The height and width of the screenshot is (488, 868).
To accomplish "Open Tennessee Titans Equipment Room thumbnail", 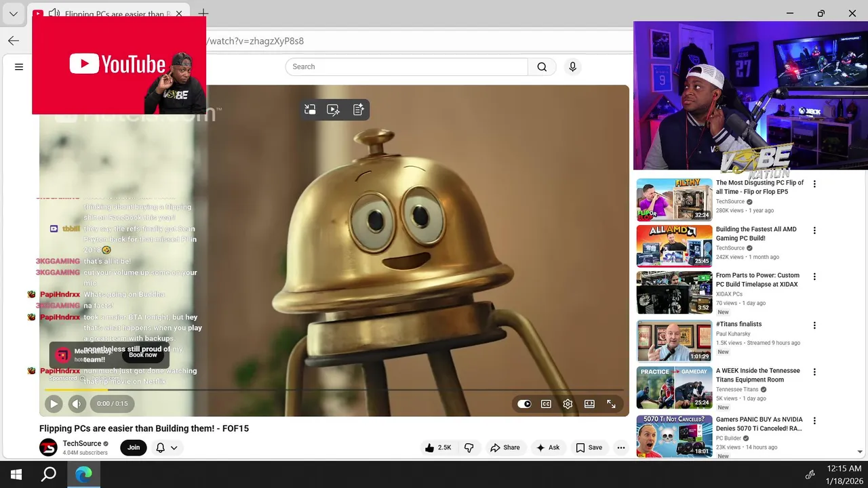I will coord(674,388).
